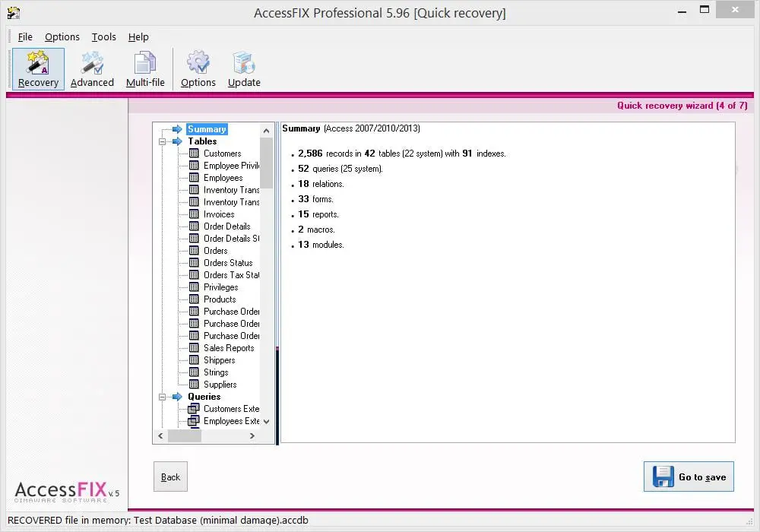Select the Employees table entry
760x532 pixels.
point(223,177)
